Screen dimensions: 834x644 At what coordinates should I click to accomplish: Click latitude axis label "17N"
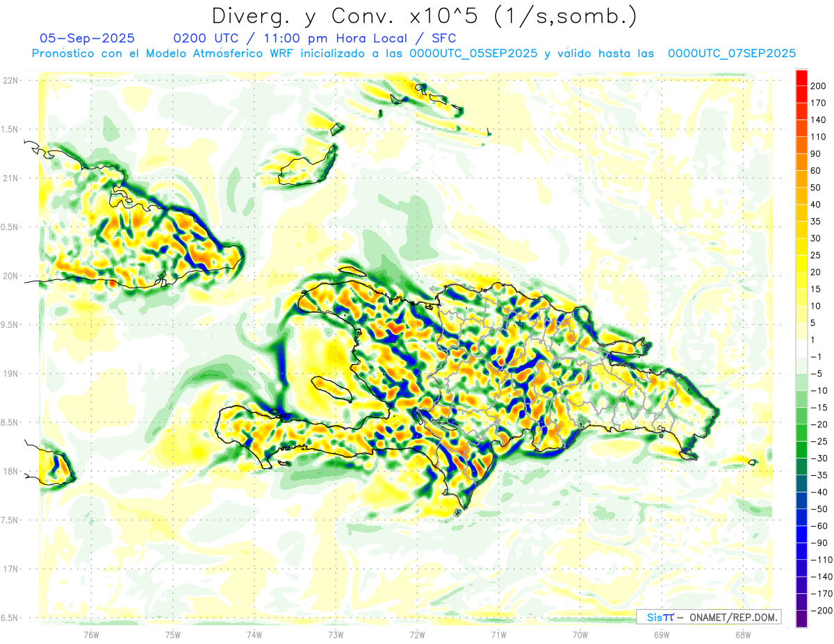pos(9,569)
